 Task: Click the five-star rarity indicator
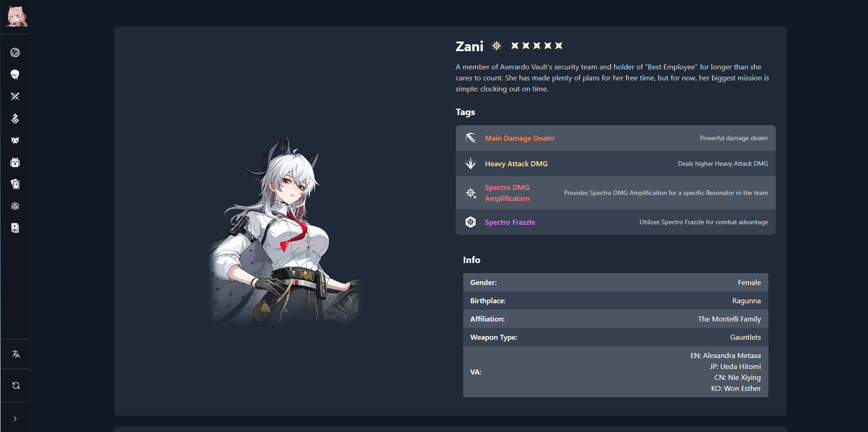[537, 46]
